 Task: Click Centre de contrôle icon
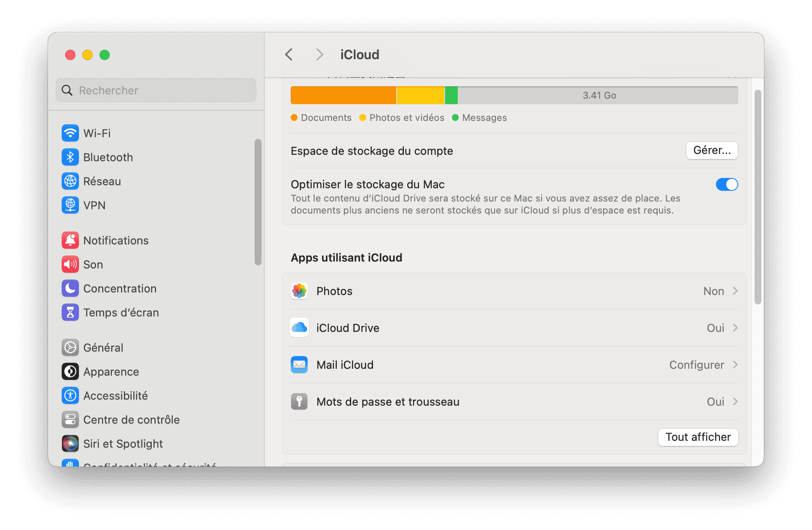[70, 420]
